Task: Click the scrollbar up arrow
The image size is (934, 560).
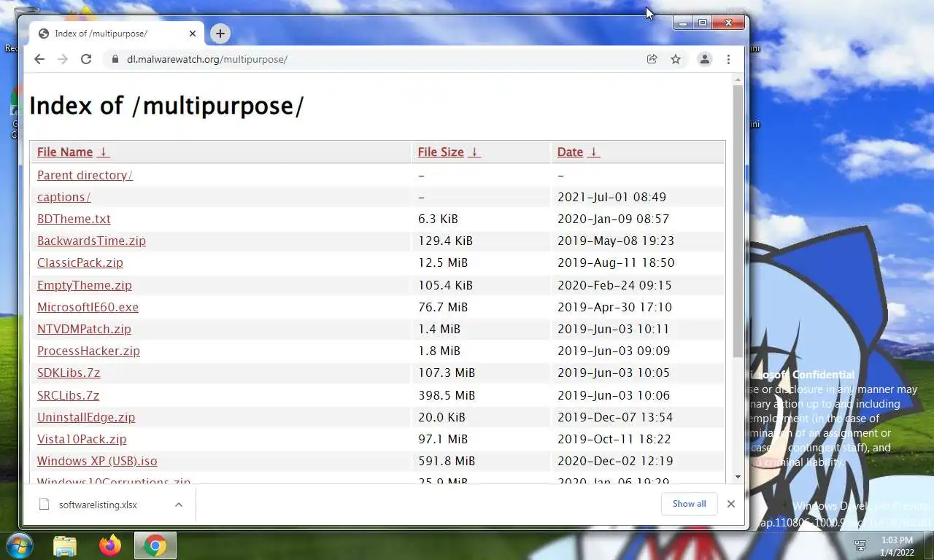Action: (x=738, y=79)
